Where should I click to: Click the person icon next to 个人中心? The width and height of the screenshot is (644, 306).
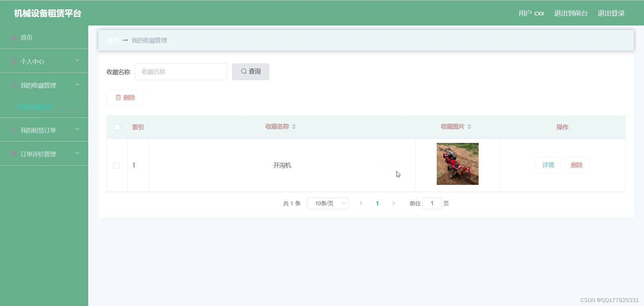(14, 61)
